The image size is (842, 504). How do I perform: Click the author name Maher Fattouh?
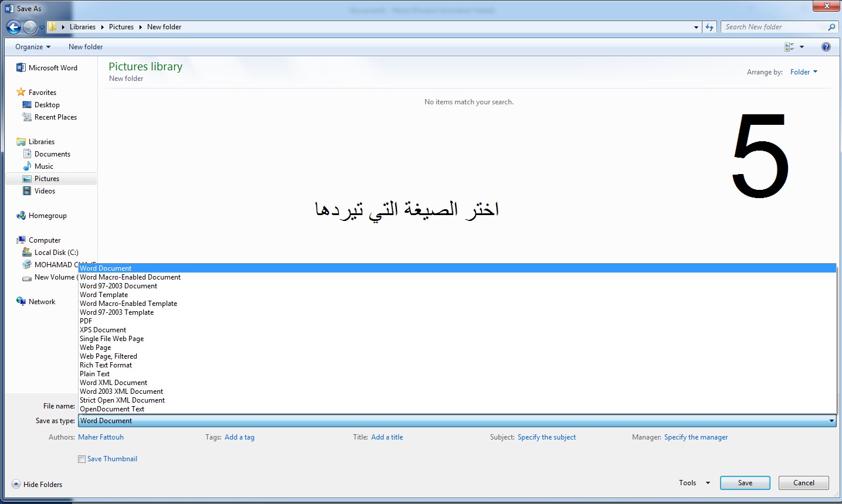pyautogui.click(x=101, y=437)
